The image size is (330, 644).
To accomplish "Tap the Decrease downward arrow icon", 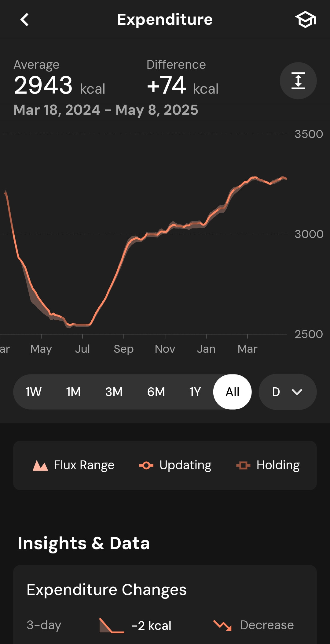I will (222, 625).
